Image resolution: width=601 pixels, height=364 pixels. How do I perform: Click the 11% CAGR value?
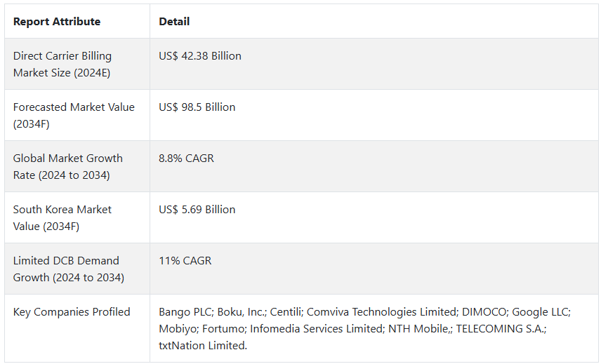click(x=185, y=261)
